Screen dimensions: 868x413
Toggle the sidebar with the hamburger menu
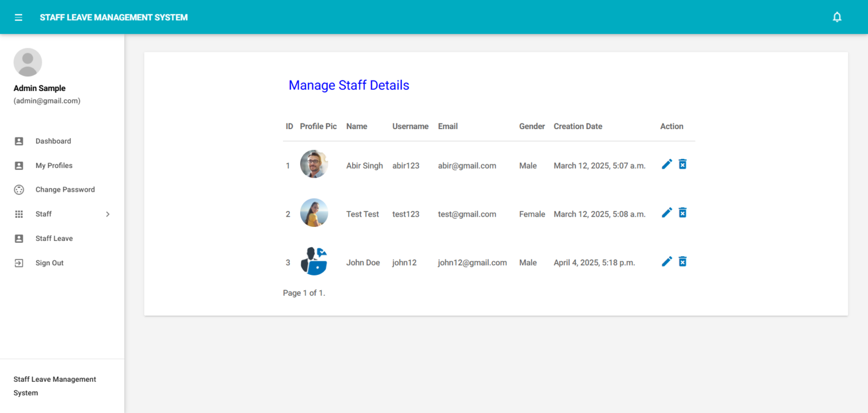19,17
